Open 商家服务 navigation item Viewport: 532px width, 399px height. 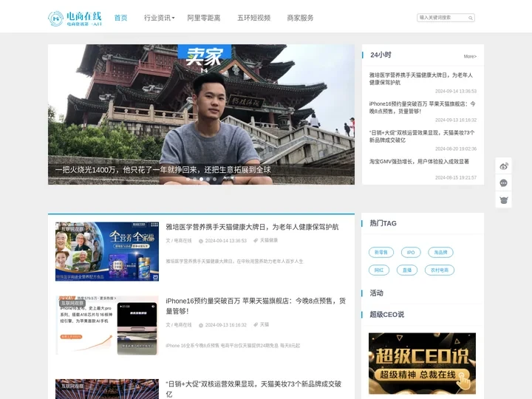pyautogui.click(x=300, y=18)
